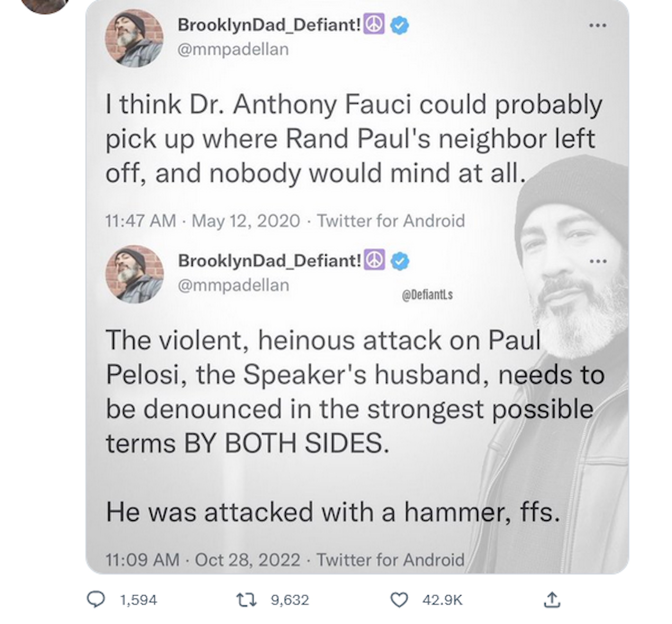
Task: View the 42.9K likes count
Action: [x=442, y=600]
